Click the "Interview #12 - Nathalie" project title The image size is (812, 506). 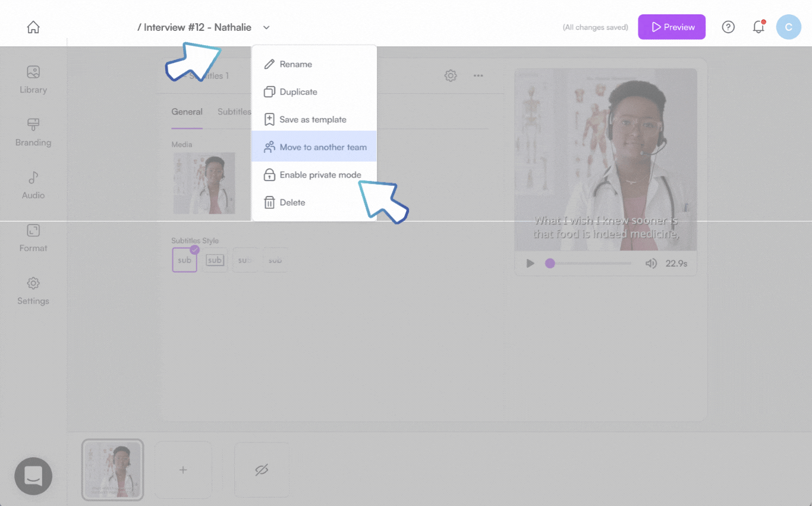click(194, 27)
